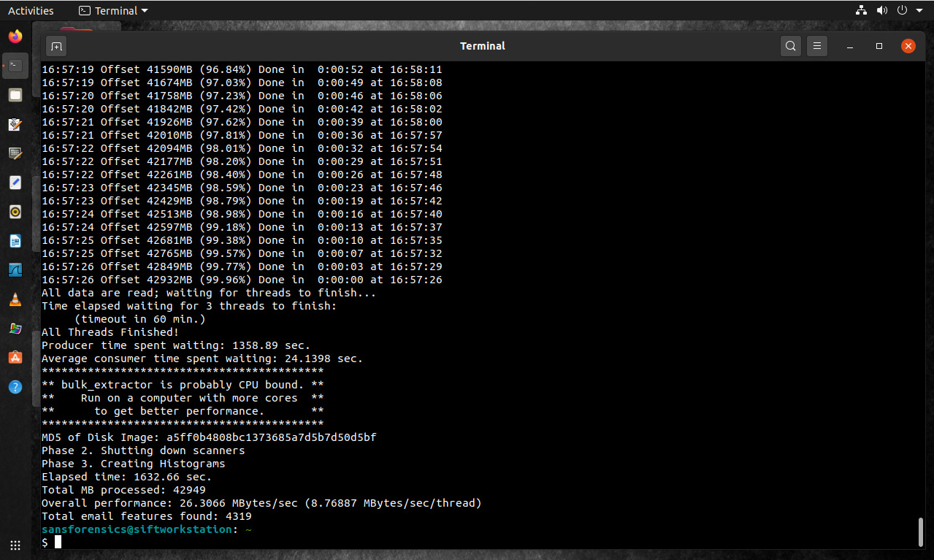Open Wireshark from the dock

click(x=15, y=270)
